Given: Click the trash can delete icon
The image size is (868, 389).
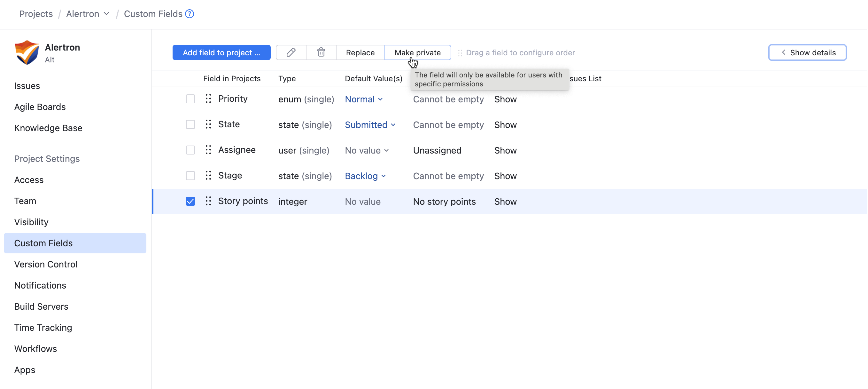Looking at the screenshot, I should point(321,52).
